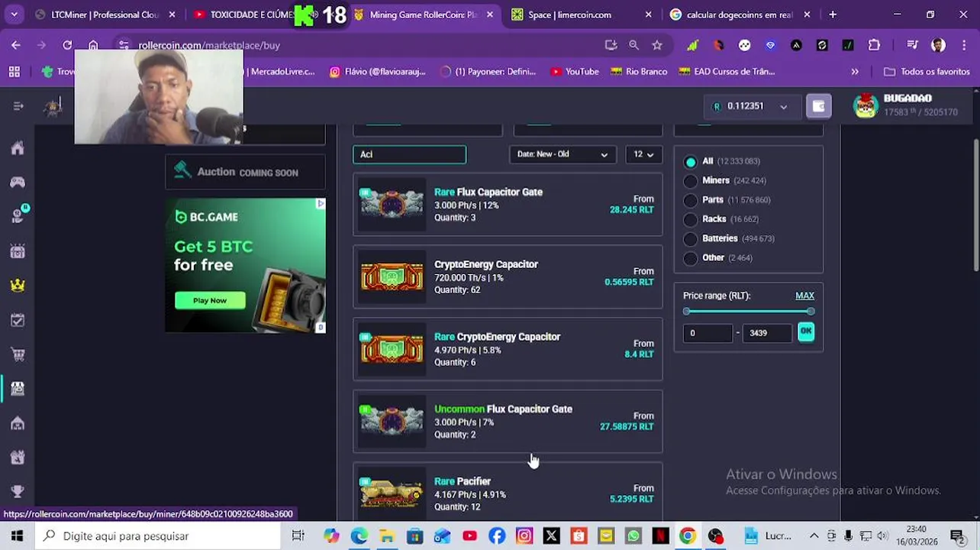
Task: Expand the RollerCoin sidebar hamburger menu
Action: coord(18,106)
